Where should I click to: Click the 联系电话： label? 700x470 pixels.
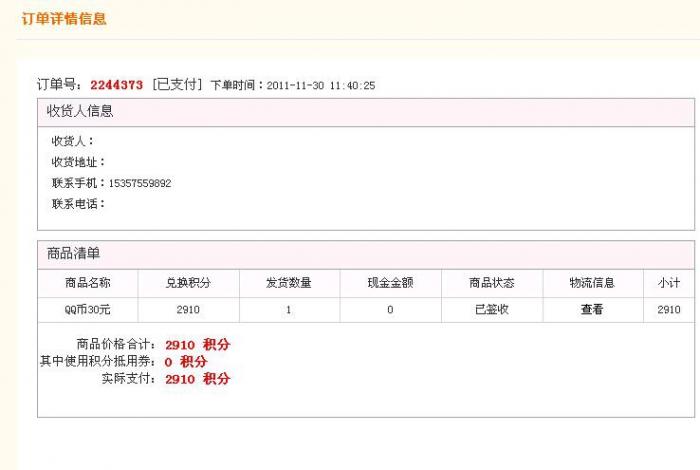(x=79, y=204)
